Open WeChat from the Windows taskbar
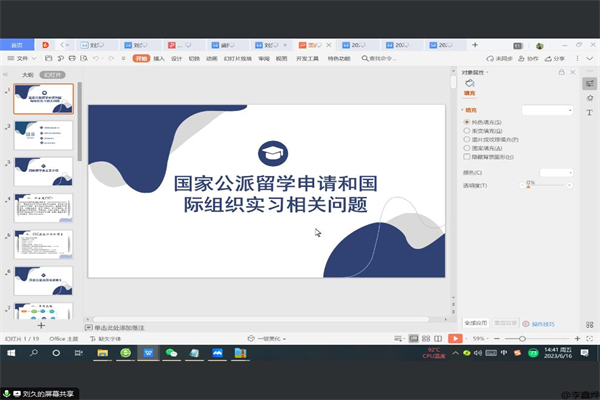600x400 pixels. (171, 353)
